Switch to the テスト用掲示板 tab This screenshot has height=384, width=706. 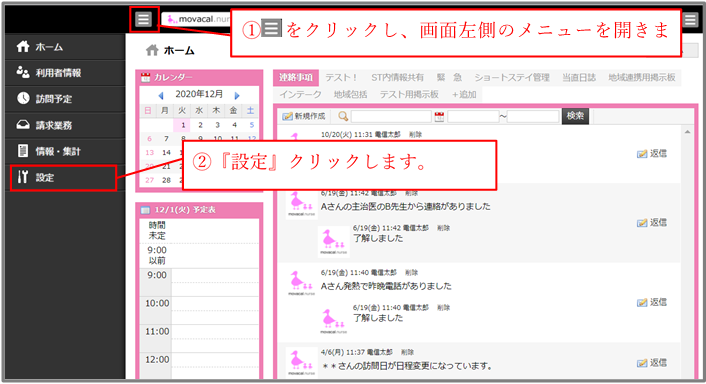[409, 95]
